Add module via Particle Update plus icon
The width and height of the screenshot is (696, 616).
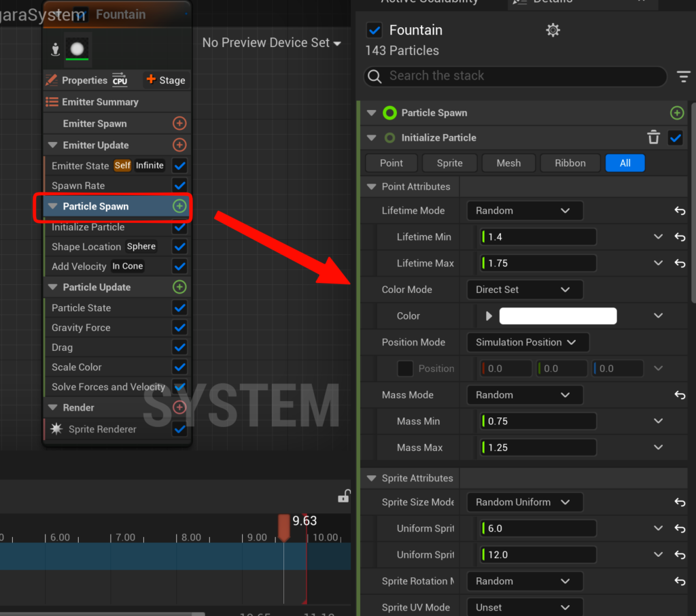[x=179, y=287]
